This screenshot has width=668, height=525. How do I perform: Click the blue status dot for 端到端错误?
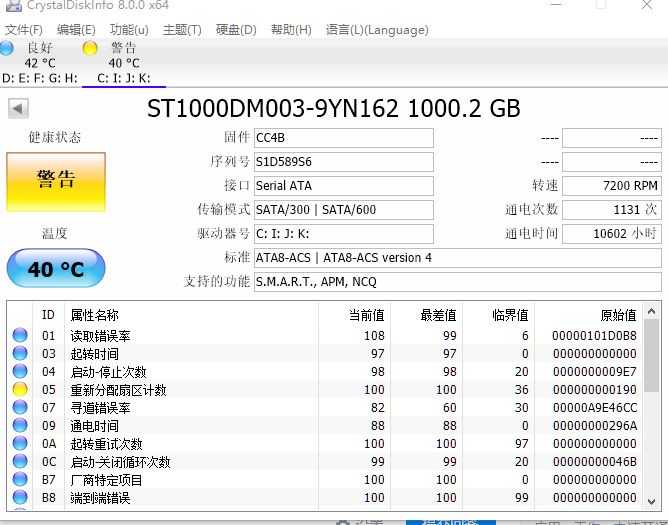pos(20,497)
